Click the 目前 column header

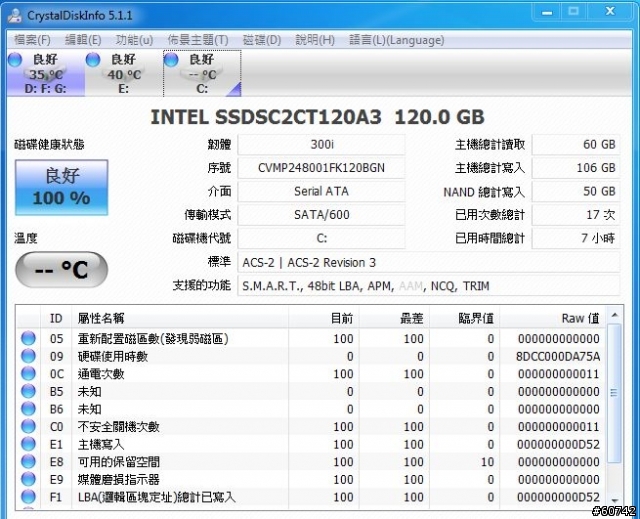coord(324,318)
